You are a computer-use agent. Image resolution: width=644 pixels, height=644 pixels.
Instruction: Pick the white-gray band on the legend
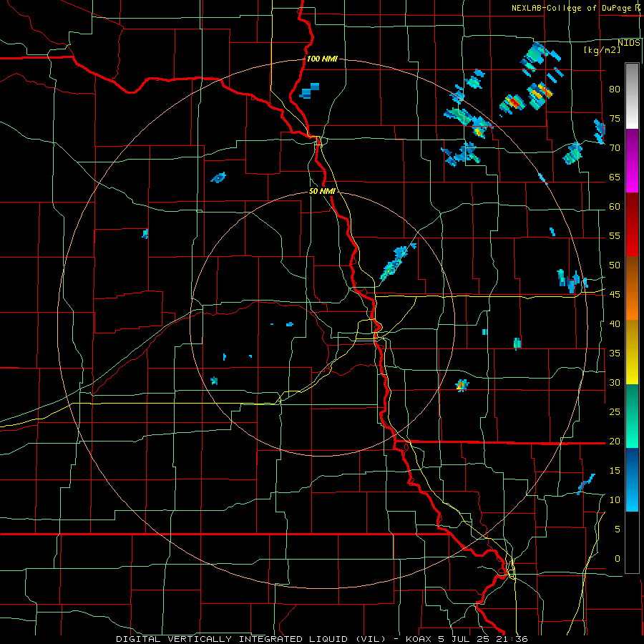point(632,96)
